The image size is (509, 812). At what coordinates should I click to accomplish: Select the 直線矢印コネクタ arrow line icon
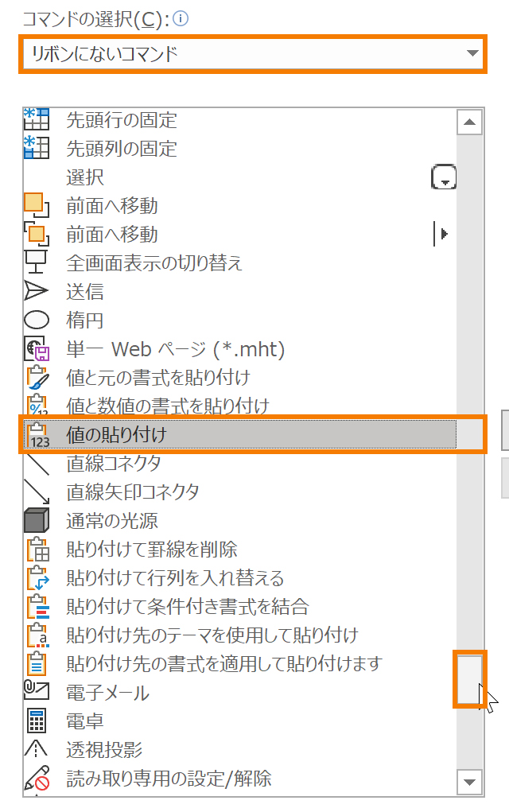37,492
